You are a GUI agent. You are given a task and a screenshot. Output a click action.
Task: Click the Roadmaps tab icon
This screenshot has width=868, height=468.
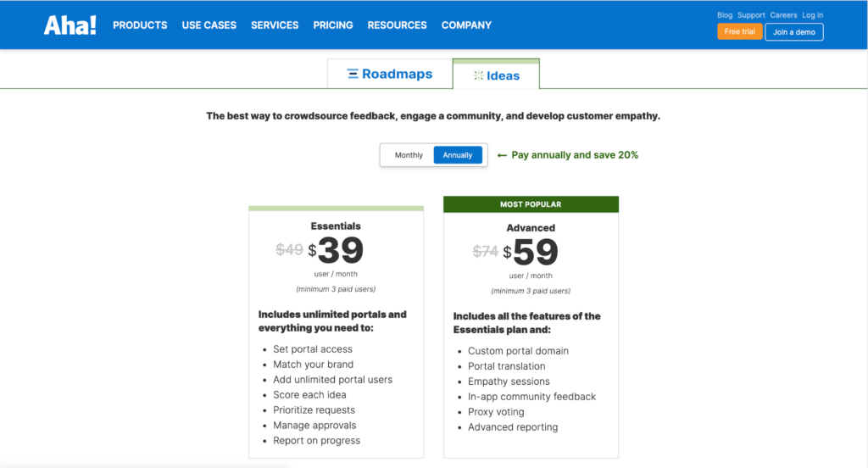coord(353,75)
